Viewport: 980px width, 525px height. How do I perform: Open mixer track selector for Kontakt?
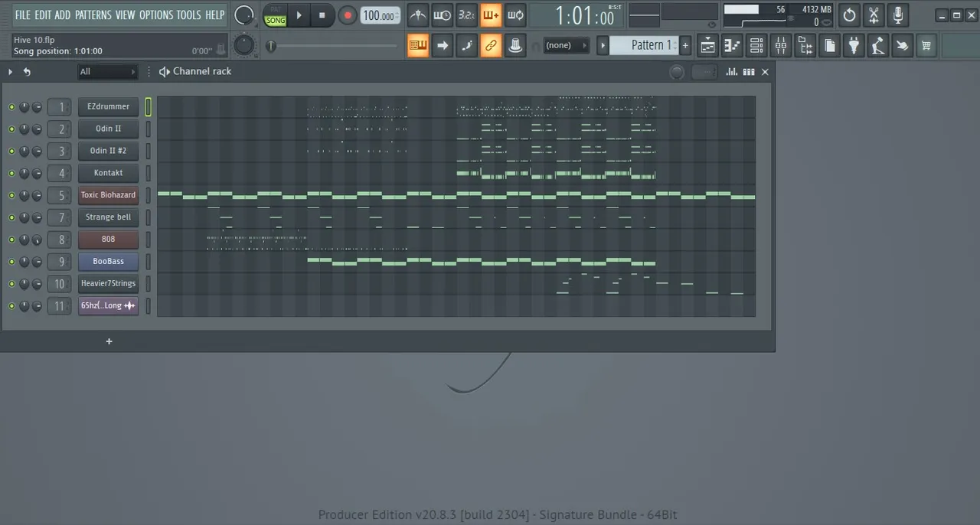click(x=59, y=174)
